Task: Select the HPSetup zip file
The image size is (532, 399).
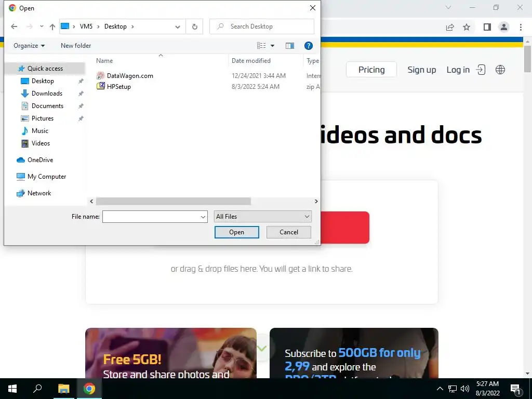Action: pyautogui.click(x=119, y=87)
